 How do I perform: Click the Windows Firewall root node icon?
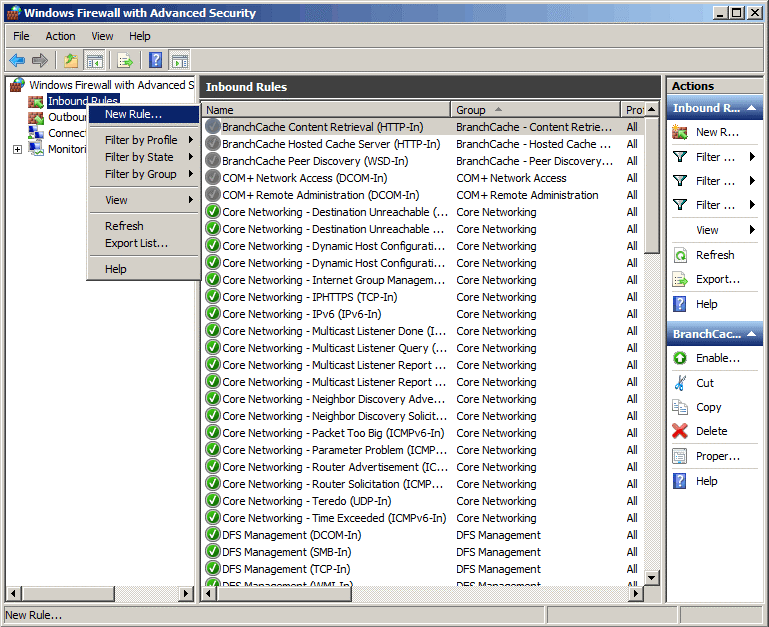click(17, 84)
